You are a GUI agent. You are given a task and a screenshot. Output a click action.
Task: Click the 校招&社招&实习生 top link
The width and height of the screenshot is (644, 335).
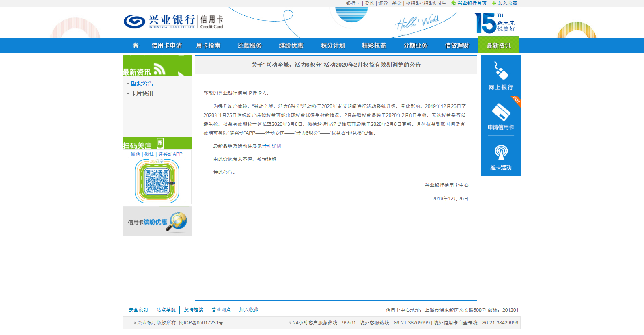point(426,3)
